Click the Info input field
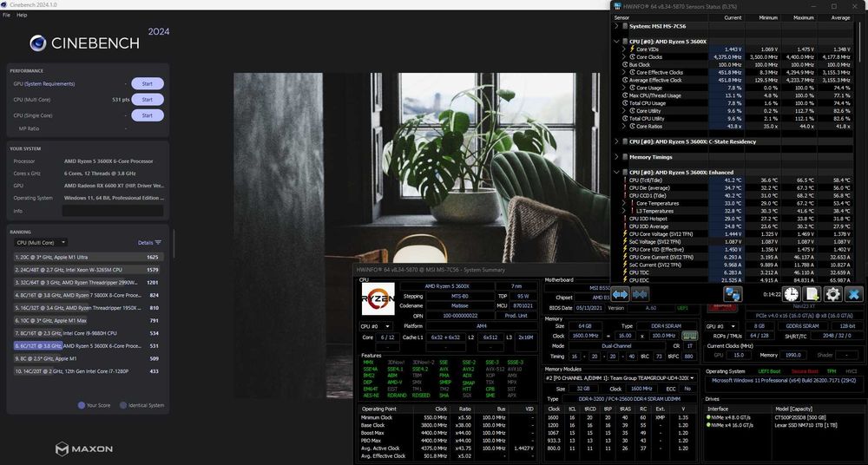This screenshot has height=465, width=868. click(113, 211)
